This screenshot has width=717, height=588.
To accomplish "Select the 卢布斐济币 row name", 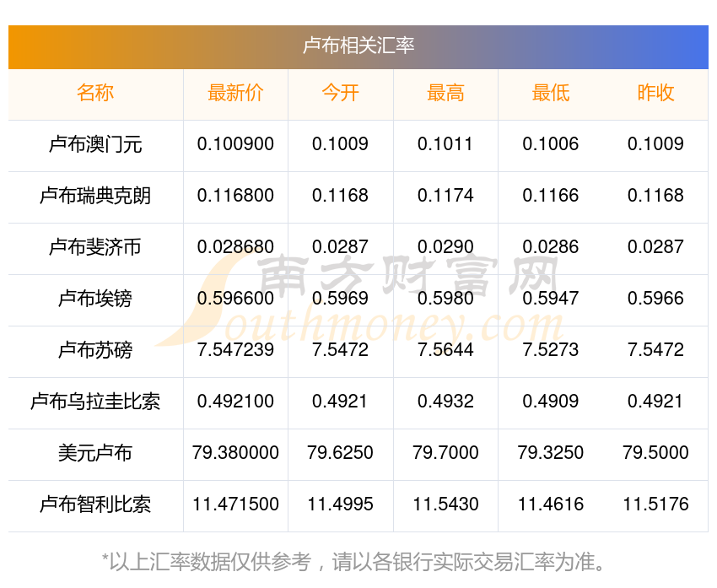I will click(x=95, y=248).
